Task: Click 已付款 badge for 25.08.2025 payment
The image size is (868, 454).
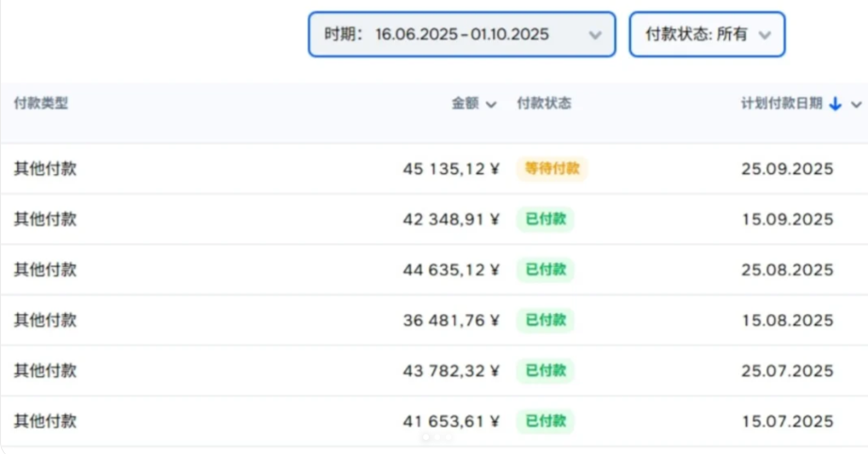Action: [x=545, y=271]
